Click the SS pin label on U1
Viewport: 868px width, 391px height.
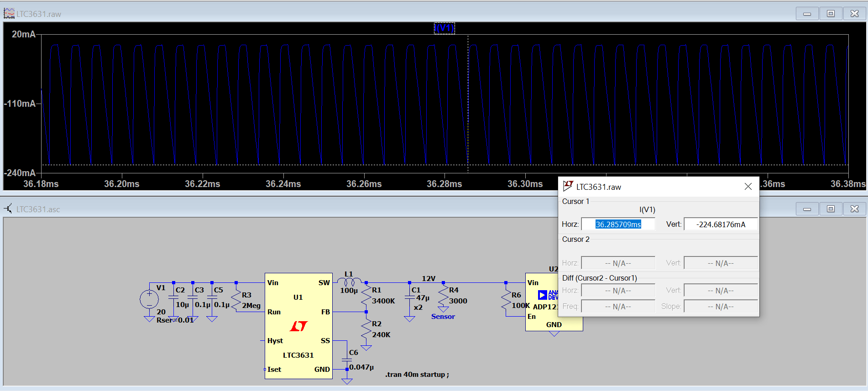(325, 340)
